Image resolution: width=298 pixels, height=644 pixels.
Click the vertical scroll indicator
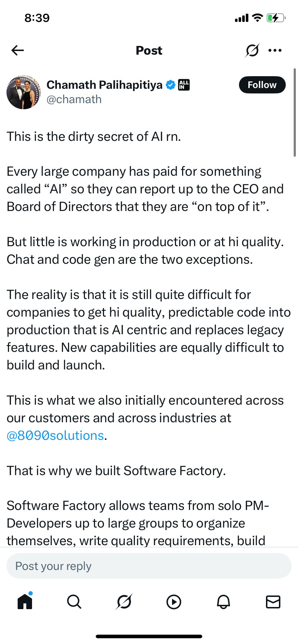295,112
